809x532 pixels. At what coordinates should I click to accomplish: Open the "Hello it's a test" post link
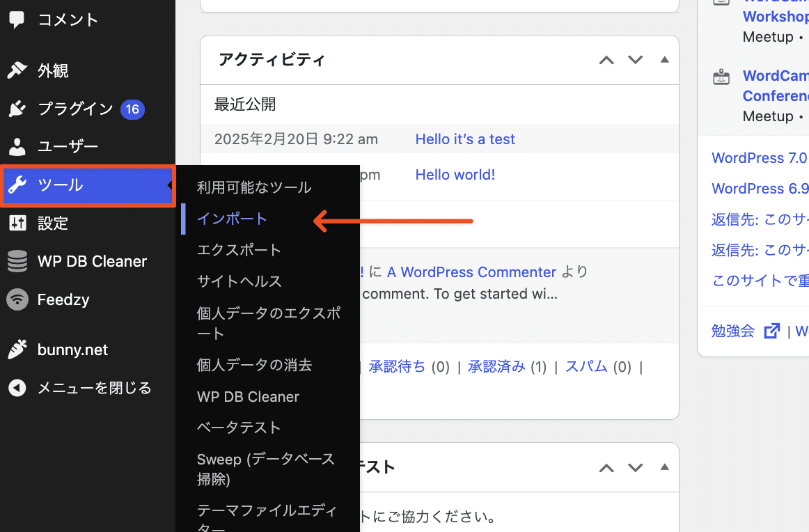pyautogui.click(x=464, y=139)
